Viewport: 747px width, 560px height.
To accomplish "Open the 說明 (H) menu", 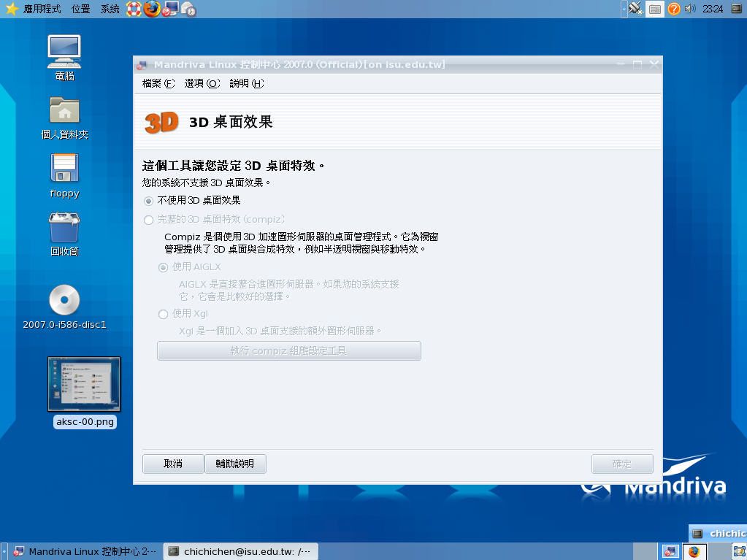I will pos(246,84).
